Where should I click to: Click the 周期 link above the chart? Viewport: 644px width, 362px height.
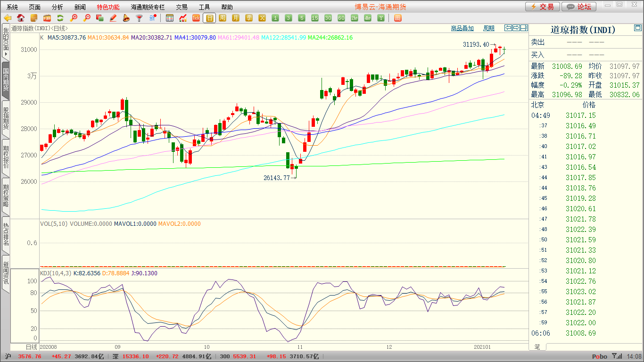[x=489, y=28]
